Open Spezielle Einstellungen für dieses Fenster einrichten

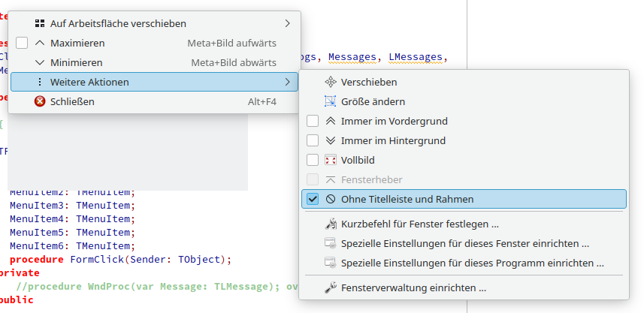point(464,244)
